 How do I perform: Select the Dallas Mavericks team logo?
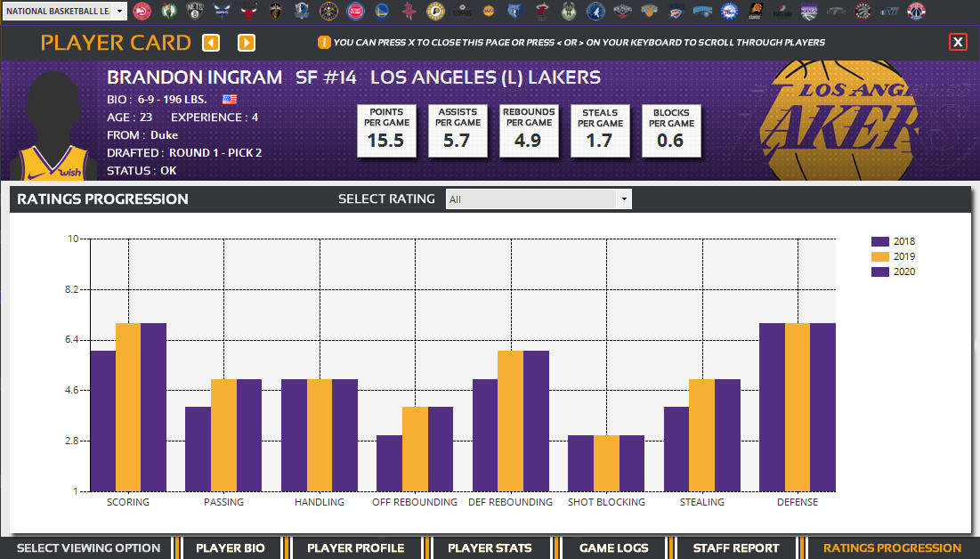point(302,11)
